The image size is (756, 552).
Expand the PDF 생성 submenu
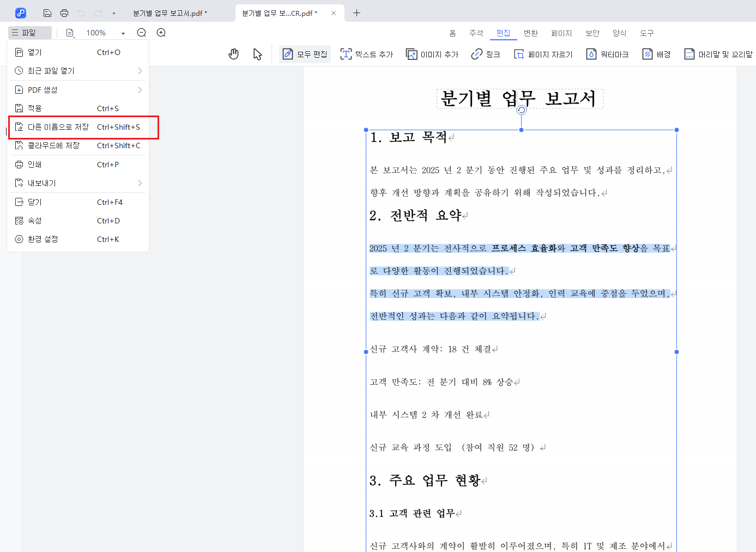78,89
